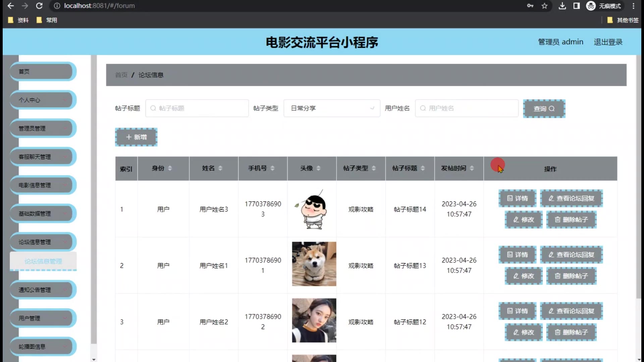Click 修改 for 帖子标题14 row

click(524, 220)
